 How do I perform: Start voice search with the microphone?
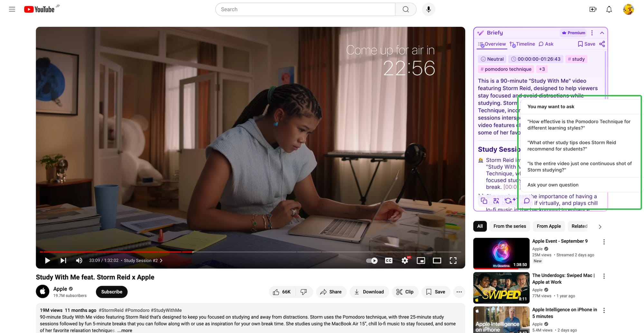point(428,9)
